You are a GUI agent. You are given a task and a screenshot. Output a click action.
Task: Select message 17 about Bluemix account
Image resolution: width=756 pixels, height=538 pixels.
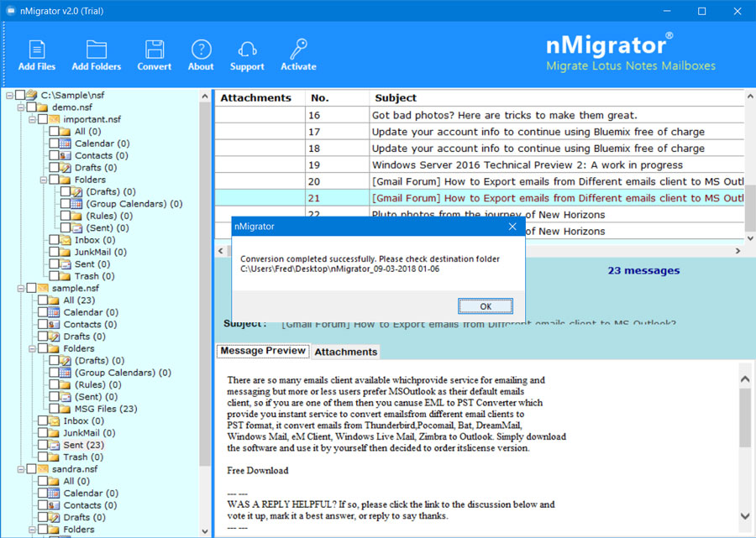(480, 132)
